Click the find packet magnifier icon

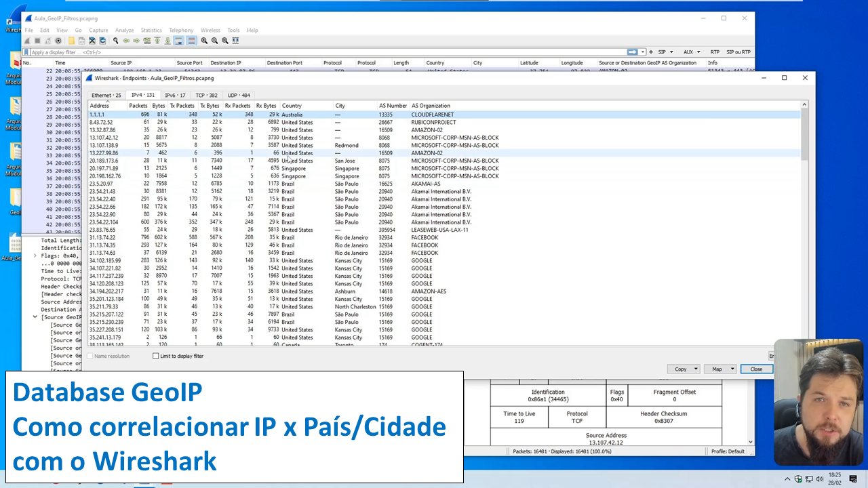point(115,41)
